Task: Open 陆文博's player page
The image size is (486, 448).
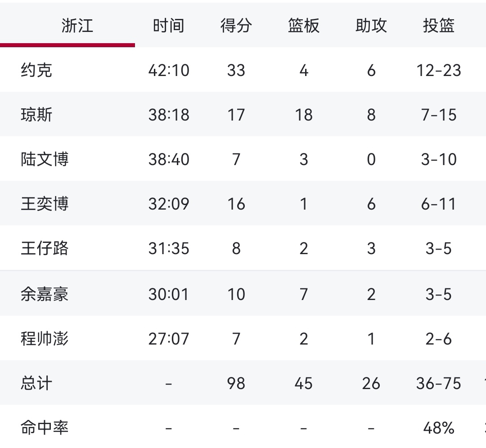Action: click(43, 159)
